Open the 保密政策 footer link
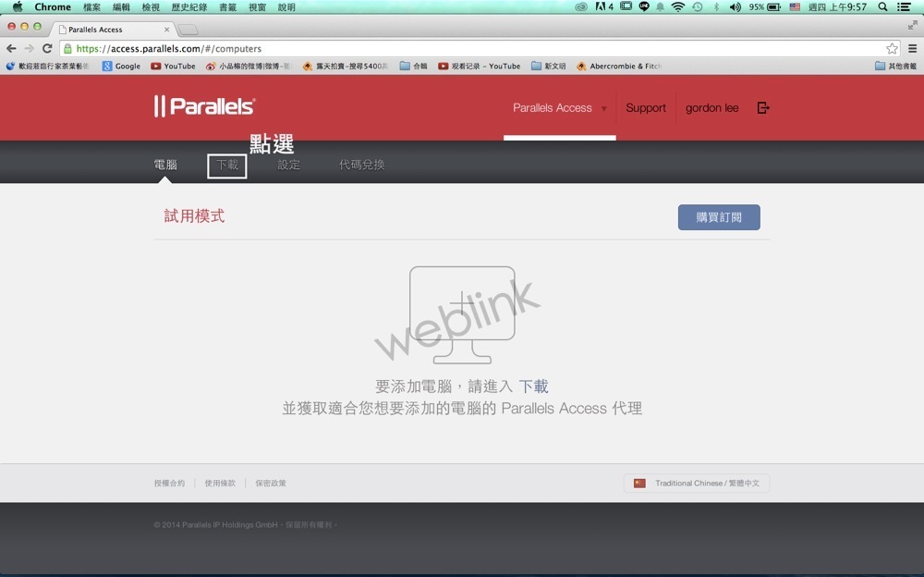The width and height of the screenshot is (924, 577). (271, 484)
